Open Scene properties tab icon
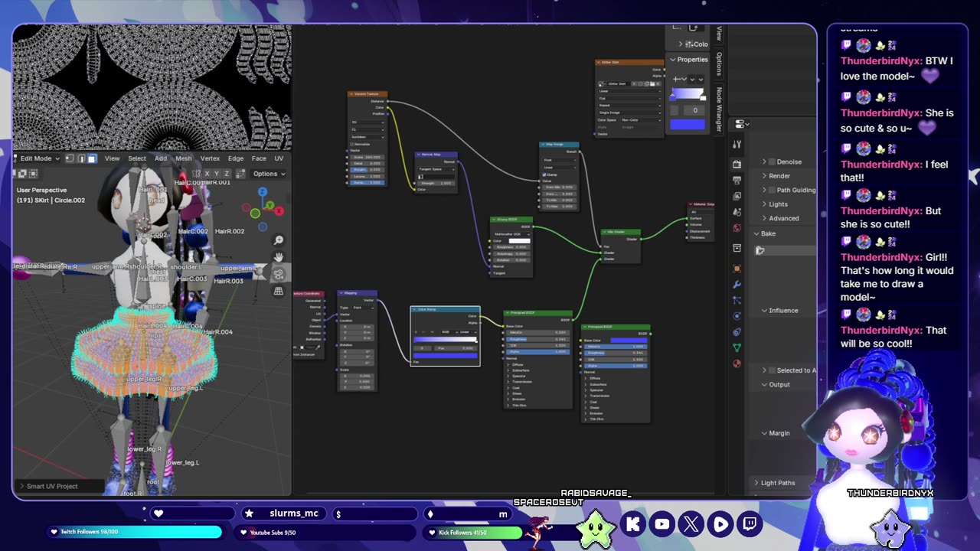The image size is (980, 551). pos(737,213)
